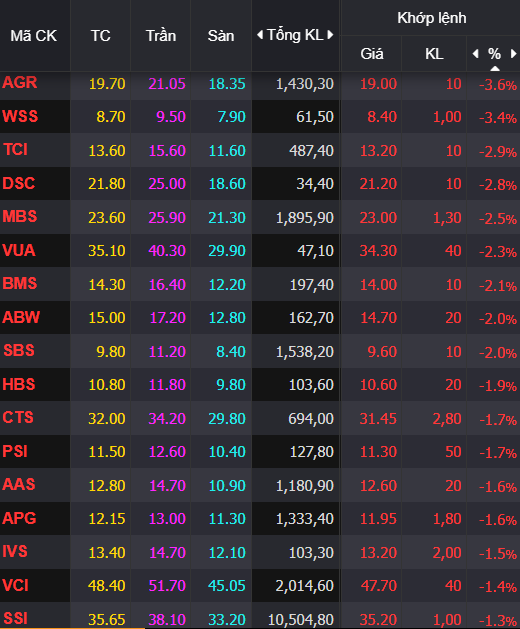Click the right arrow beside Tổng KL
The width and height of the screenshot is (520, 629).
click(330, 35)
